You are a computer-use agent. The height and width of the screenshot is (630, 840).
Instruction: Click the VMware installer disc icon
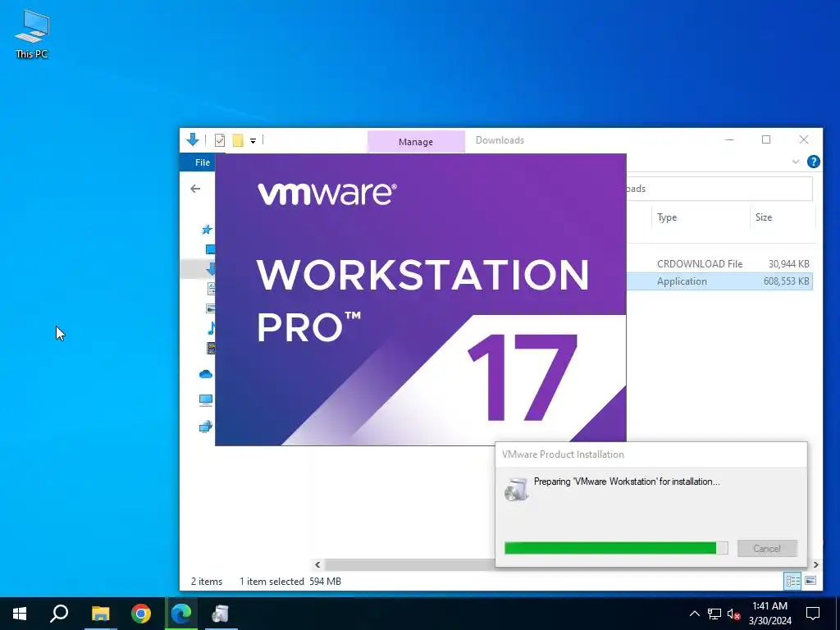click(x=517, y=489)
